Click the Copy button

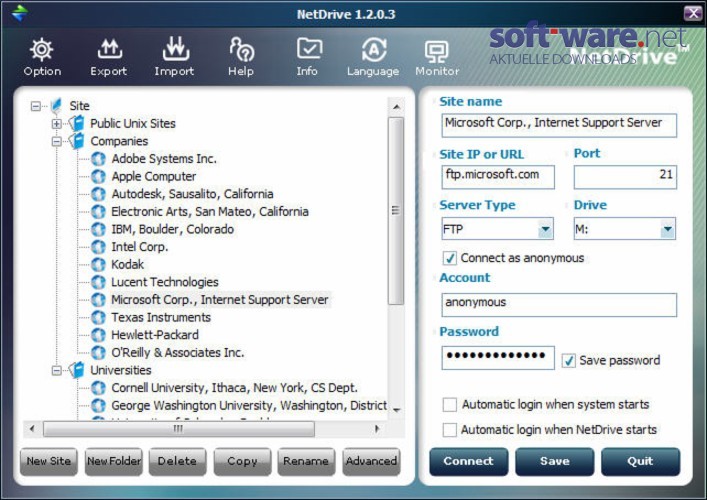pos(243,461)
